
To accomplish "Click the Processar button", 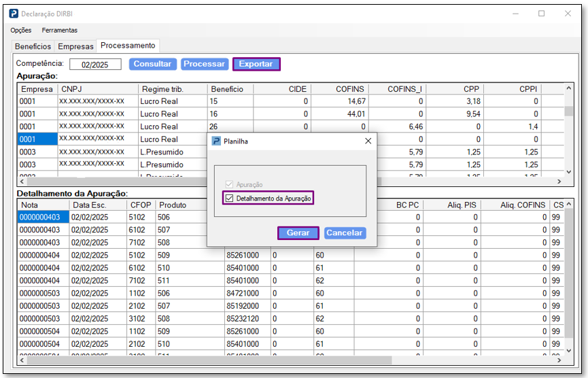I will tap(204, 64).
